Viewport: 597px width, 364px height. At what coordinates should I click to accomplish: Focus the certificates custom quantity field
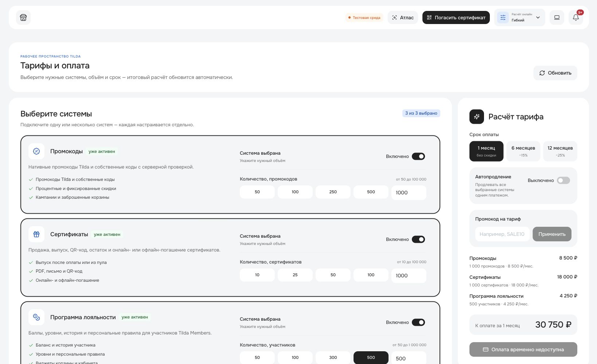[409, 276]
